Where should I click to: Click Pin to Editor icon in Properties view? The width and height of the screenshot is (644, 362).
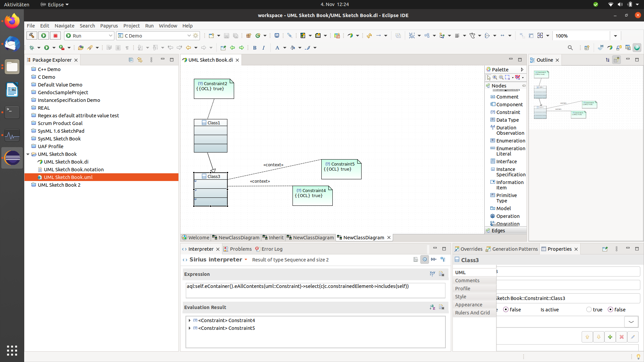tap(605, 249)
